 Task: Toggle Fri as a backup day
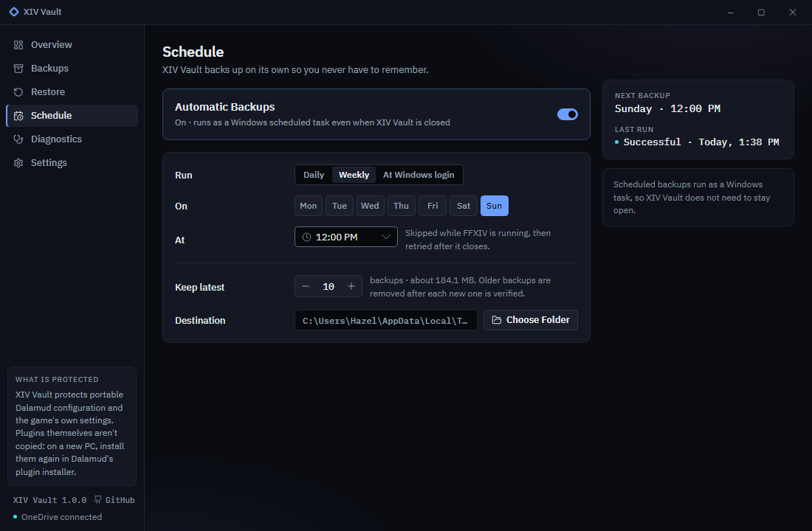point(433,206)
